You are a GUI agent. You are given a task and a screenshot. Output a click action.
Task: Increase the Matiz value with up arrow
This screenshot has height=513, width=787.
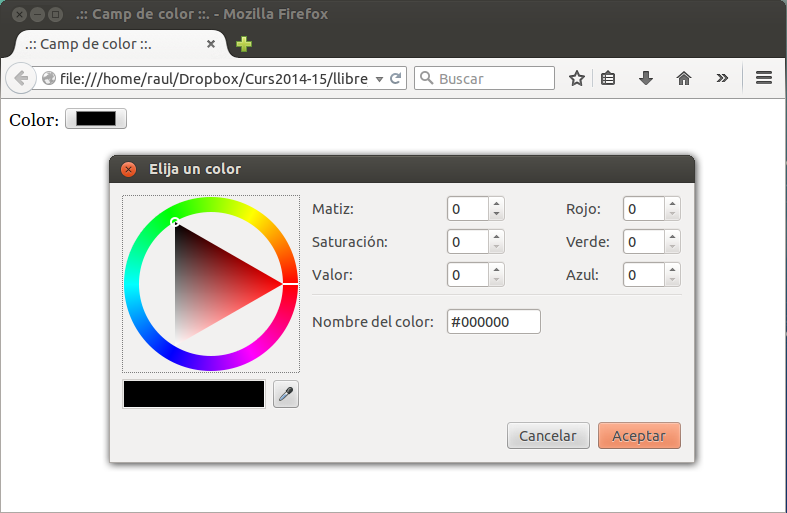pyautogui.click(x=497, y=204)
